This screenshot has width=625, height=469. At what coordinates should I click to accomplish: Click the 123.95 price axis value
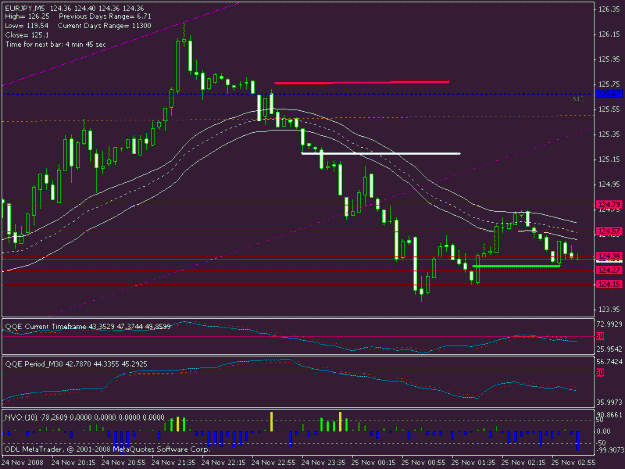(609, 309)
